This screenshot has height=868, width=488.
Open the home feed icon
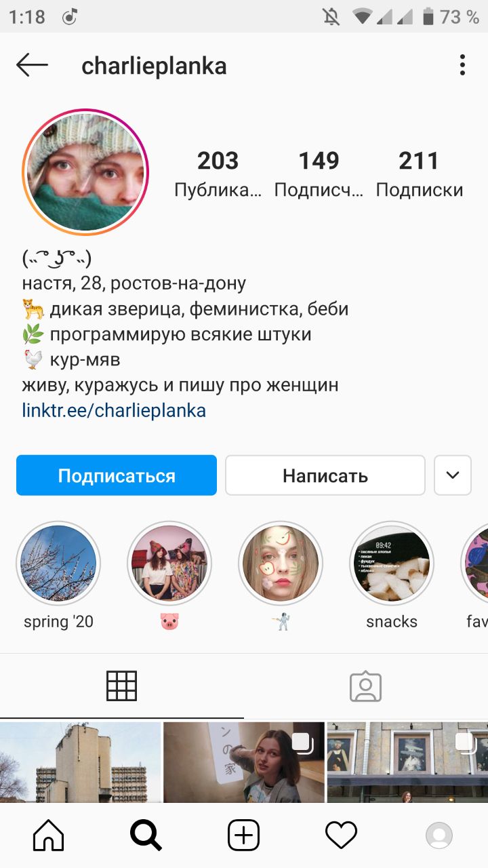click(x=49, y=835)
